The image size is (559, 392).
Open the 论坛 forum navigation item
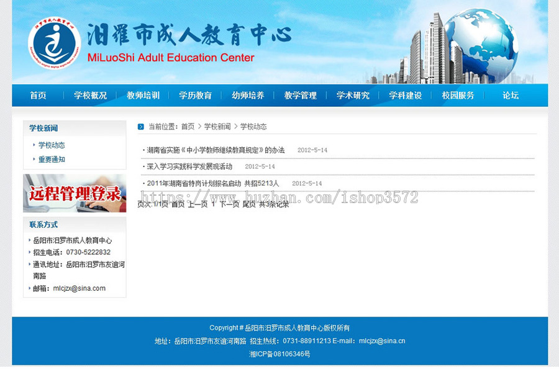511,95
